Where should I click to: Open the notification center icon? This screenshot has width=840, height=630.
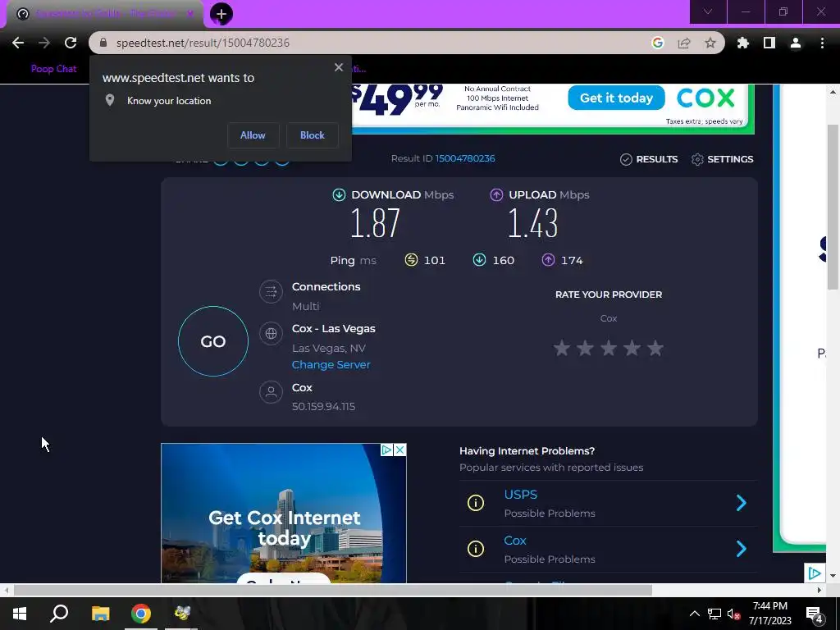click(x=815, y=614)
